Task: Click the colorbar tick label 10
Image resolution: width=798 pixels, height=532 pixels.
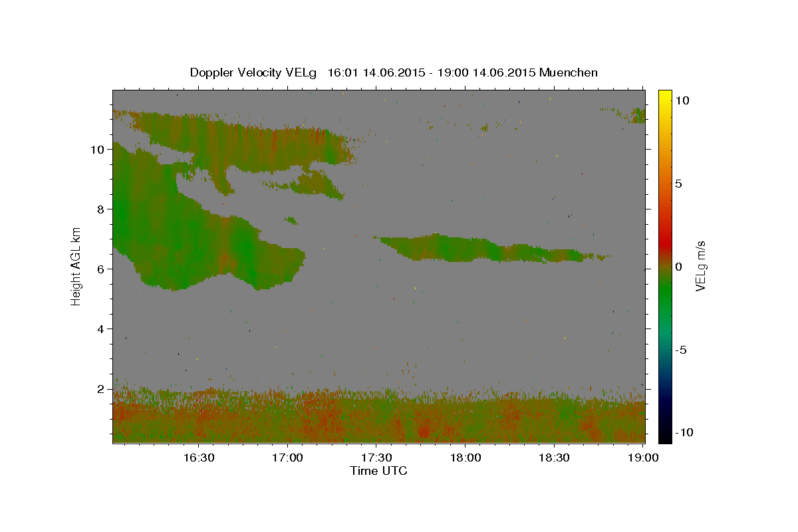Action: [682, 100]
